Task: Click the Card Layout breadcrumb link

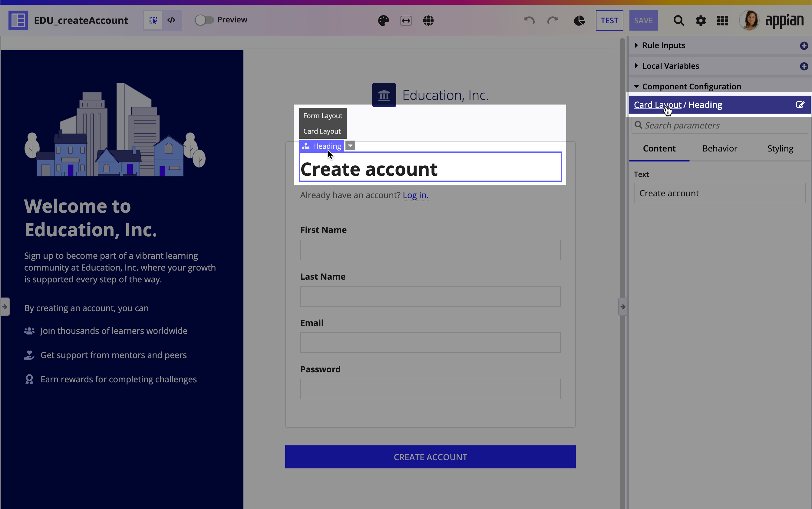Action: pos(657,105)
